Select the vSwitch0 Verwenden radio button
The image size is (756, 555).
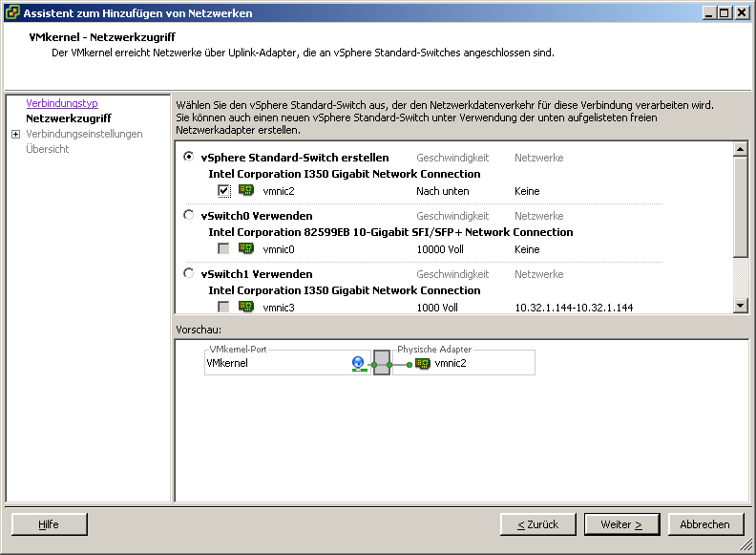pyautogui.click(x=189, y=216)
